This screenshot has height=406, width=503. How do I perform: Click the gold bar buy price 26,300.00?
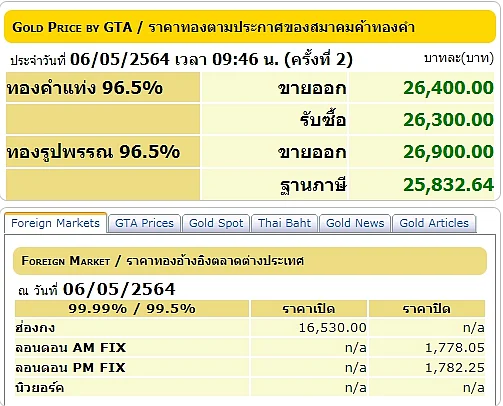448,120
